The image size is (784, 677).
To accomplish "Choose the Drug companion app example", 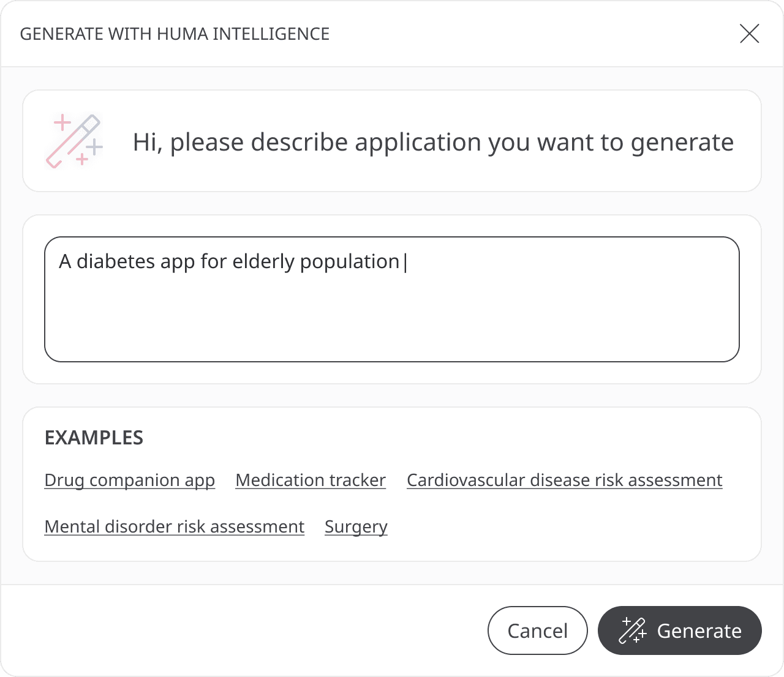I will point(130,481).
